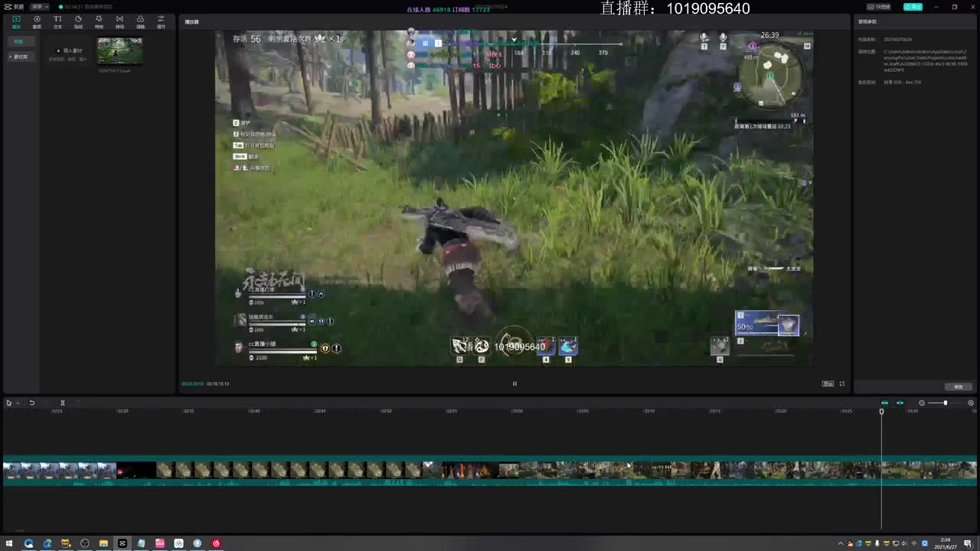
Task: Open the Adjustment (调节) tab
Action: coord(161,21)
